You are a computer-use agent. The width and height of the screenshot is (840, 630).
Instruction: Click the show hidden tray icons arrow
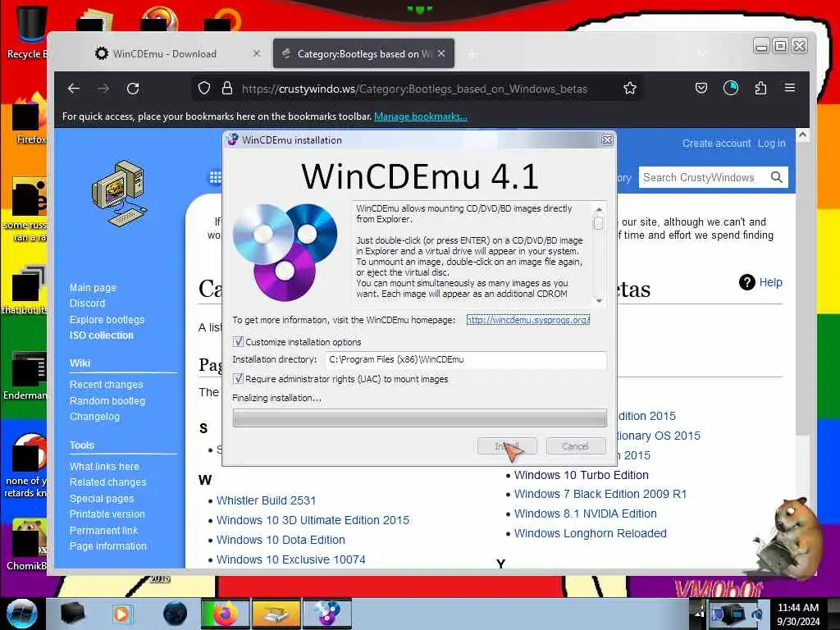[x=699, y=614]
